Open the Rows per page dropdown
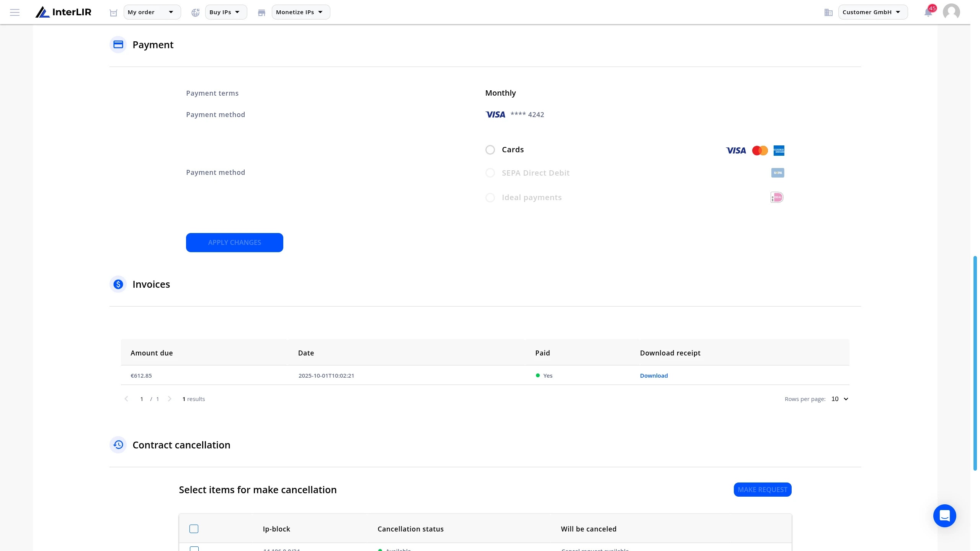Viewport: 980px width, 551px height. pyautogui.click(x=840, y=399)
